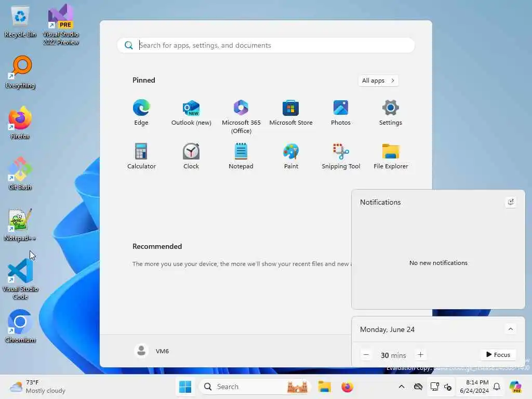The height and width of the screenshot is (399, 532).
Task: Select the Firefox desktop shortcut
Action: (20, 123)
